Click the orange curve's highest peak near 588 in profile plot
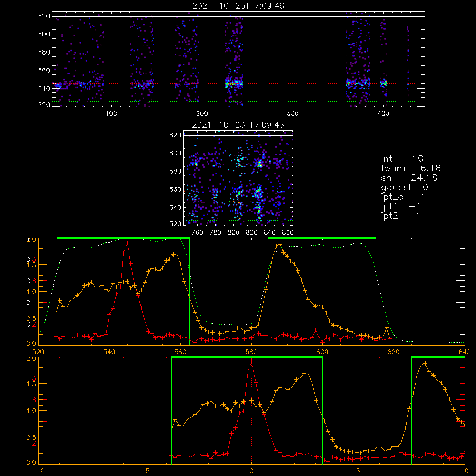476x476 pixels. [280, 244]
